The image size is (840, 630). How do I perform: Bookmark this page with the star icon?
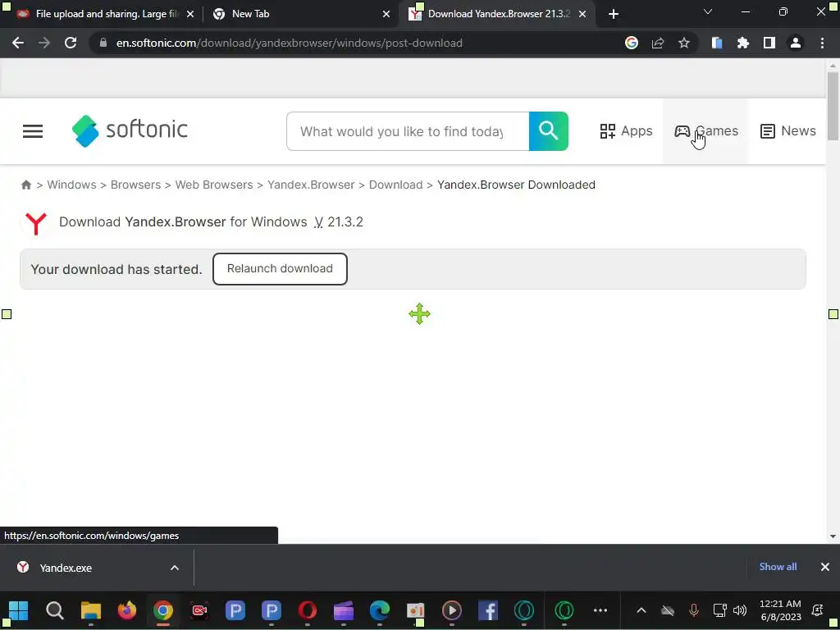click(x=684, y=43)
